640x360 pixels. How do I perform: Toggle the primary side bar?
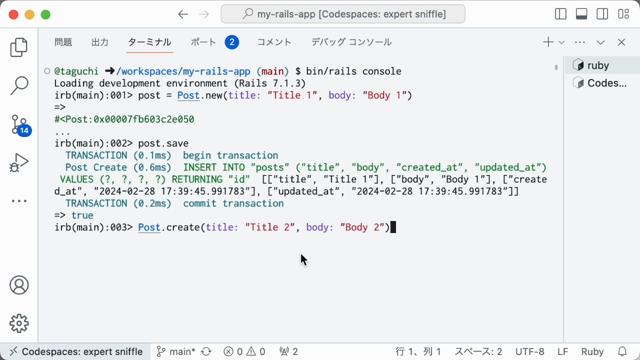click(561, 14)
